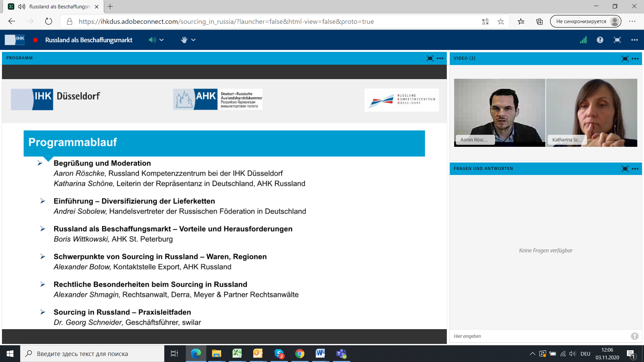The height and width of the screenshot is (362, 644).
Task: Open Microsoft Teams from the taskbar
Action: point(341,354)
